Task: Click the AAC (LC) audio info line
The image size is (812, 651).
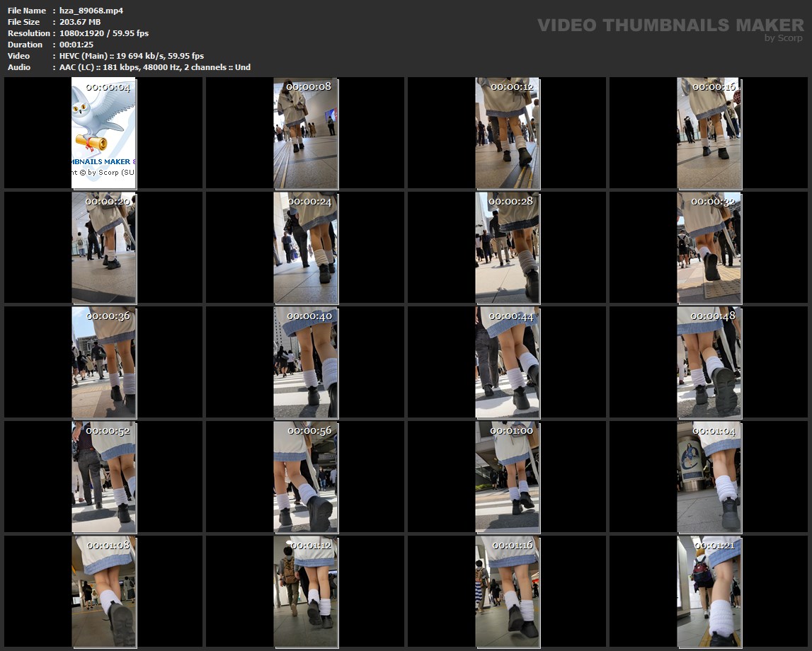Action: tap(155, 67)
